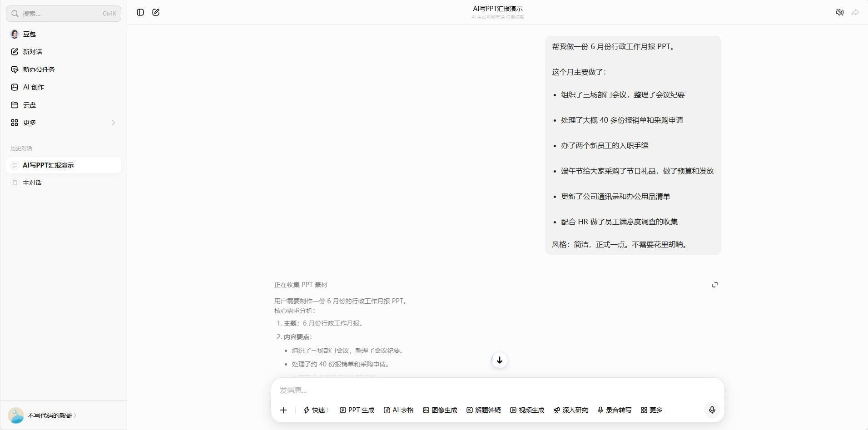
Task: Mute voice playback with speaker icon
Action: click(840, 12)
